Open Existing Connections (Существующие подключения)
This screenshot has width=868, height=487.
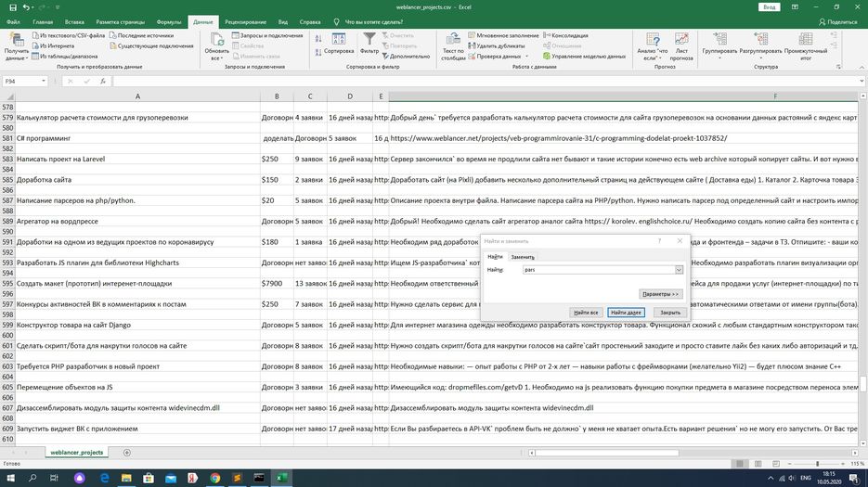tap(151, 46)
